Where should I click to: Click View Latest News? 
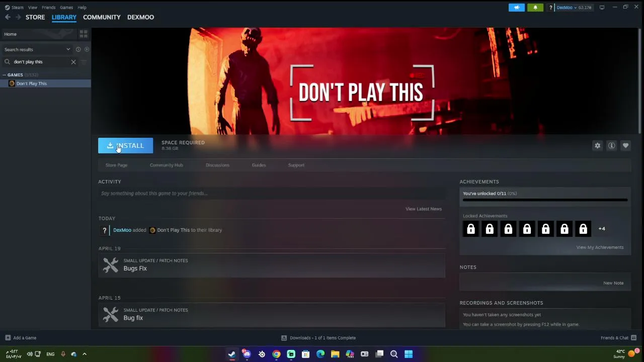(424, 209)
